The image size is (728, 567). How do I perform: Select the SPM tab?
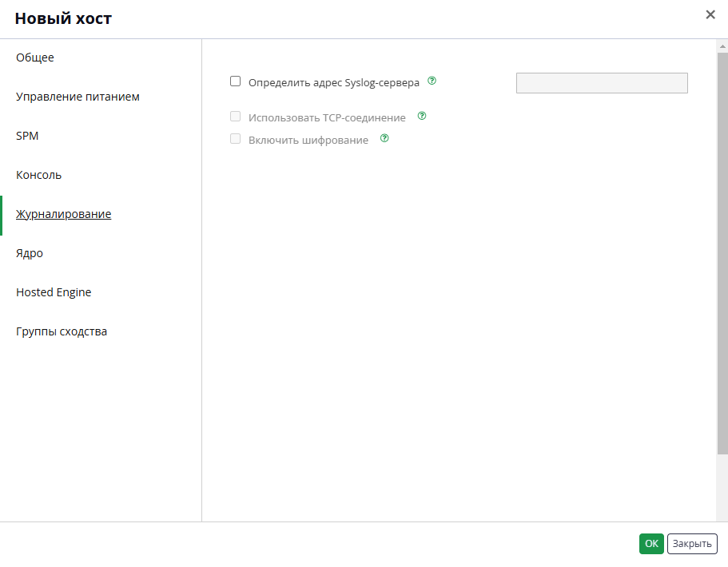(x=27, y=136)
